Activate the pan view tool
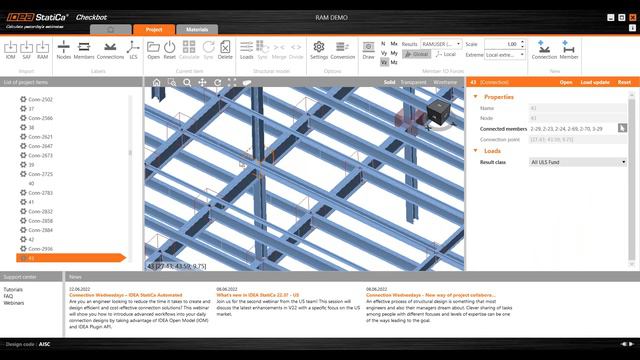 [202, 82]
